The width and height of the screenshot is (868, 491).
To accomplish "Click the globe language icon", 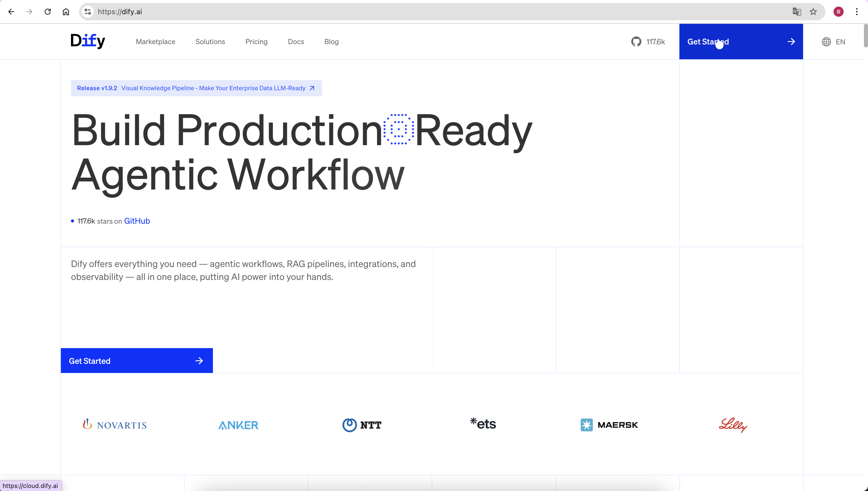I will coord(826,42).
